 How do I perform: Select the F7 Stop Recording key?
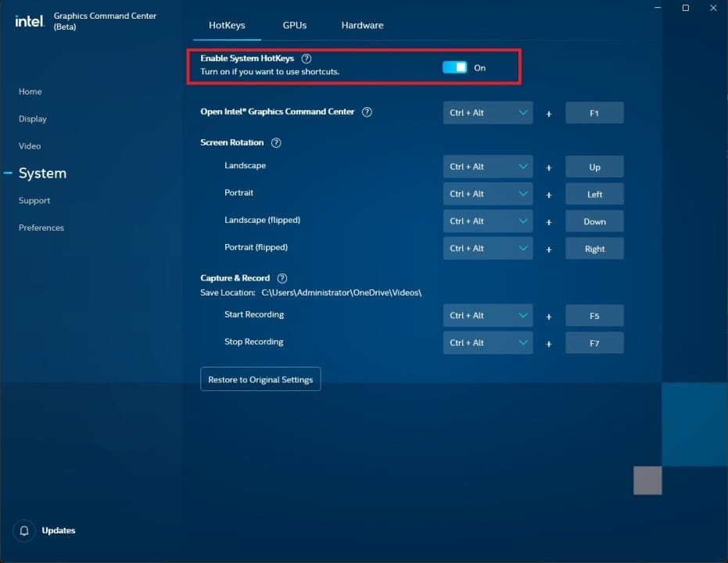[x=594, y=342]
